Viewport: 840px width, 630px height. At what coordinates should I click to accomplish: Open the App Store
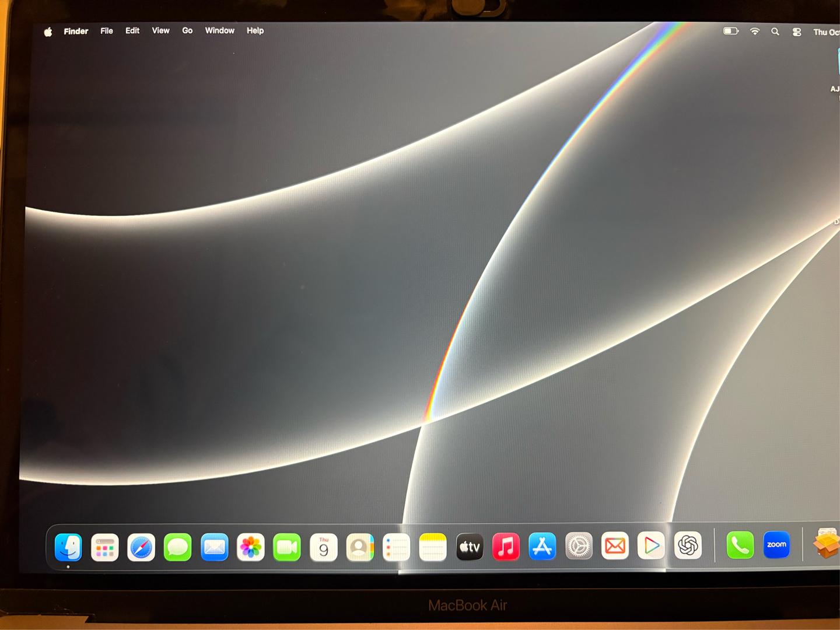pos(542,547)
